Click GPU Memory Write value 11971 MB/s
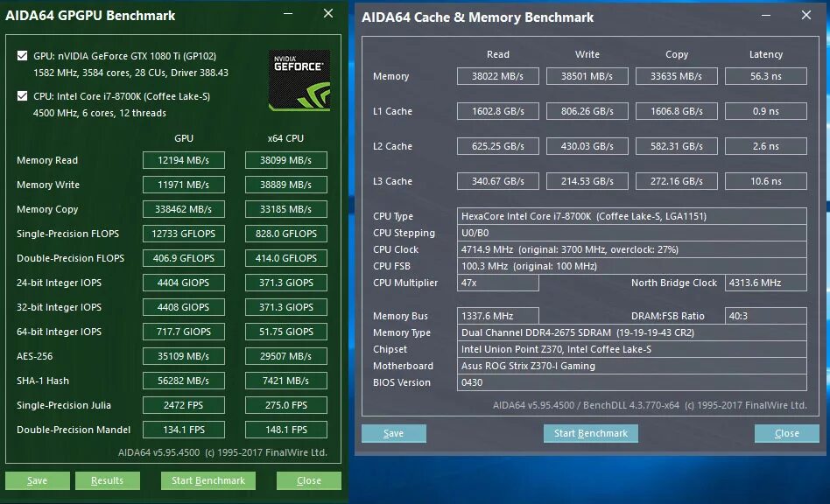 [184, 185]
